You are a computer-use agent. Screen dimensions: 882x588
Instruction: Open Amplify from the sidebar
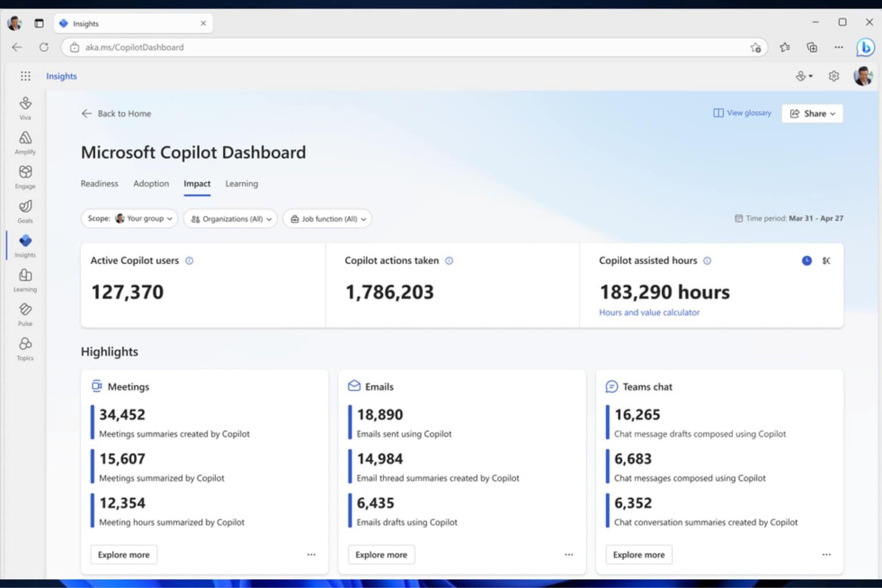25,142
